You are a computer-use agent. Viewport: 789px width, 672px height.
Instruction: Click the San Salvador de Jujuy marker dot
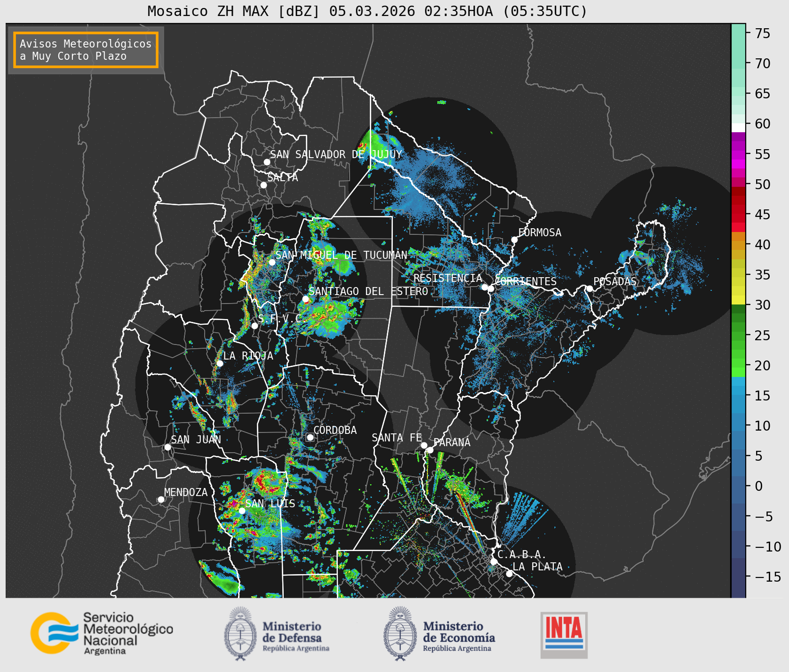[x=267, y=162]
